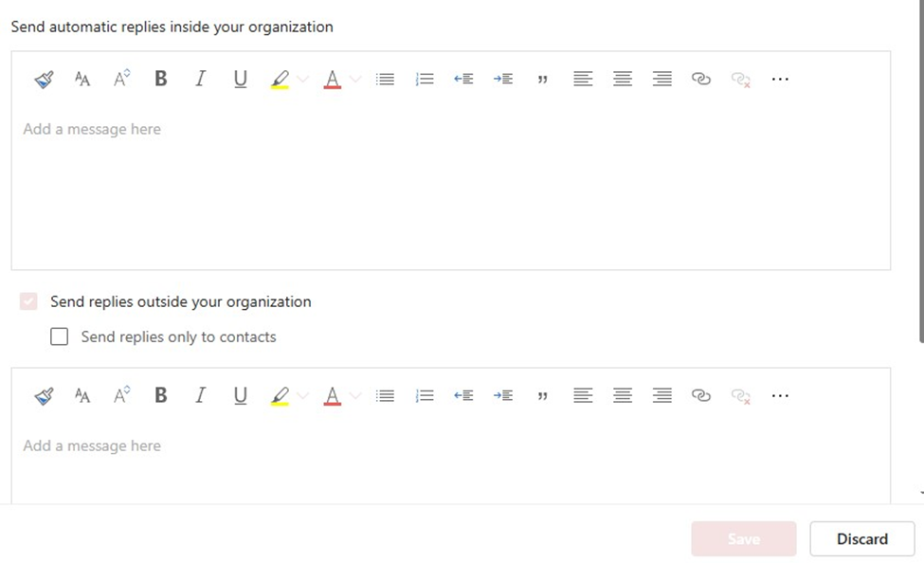The height and width of the screenshot is (563, 924).
Task: Click the Discard button
Action: tap(862, 538)
